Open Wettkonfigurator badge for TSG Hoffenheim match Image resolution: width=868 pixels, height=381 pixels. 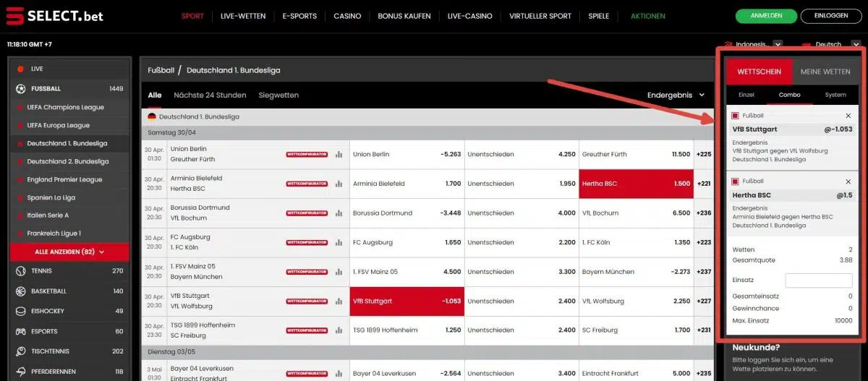click(x=307, y=330)
